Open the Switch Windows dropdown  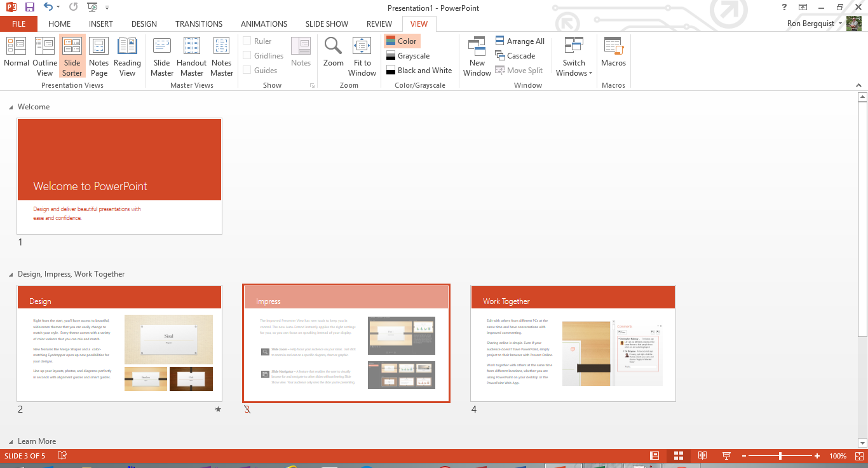pos(574,56)
